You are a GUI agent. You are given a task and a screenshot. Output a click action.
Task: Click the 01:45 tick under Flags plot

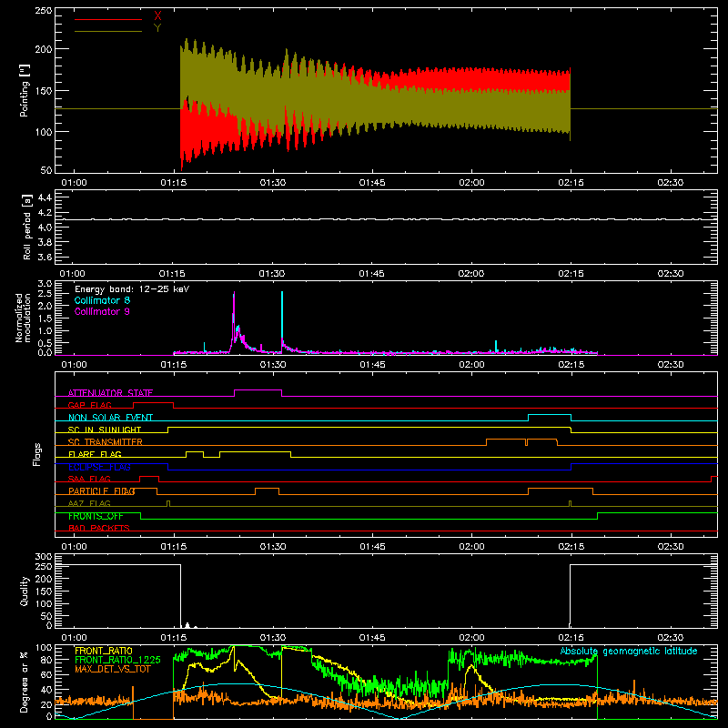click(x=372, y=547)
